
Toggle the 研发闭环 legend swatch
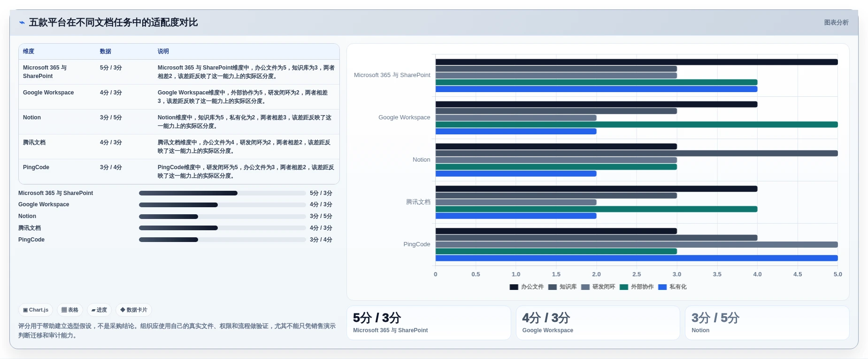click(585, 287)
